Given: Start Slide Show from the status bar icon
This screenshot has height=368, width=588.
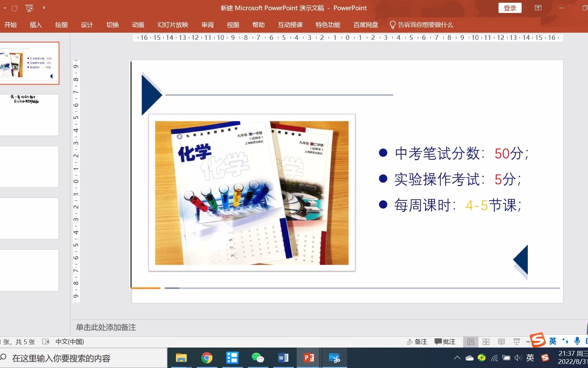Looking at the screenshot, I should coord(517,341).
